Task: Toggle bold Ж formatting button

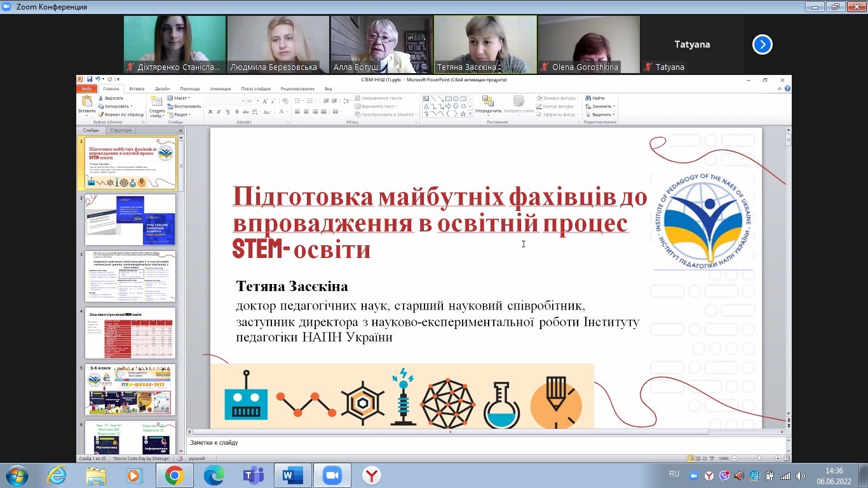Action: (210, 112)
